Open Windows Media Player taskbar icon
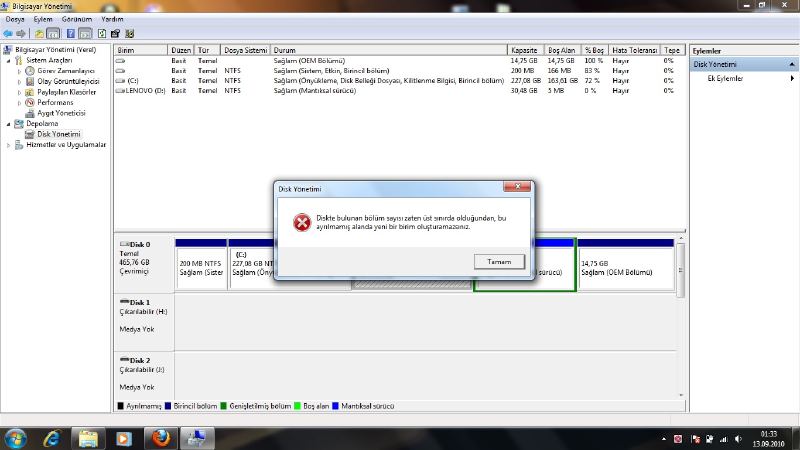The image size is (800, 450). point(124,437)
